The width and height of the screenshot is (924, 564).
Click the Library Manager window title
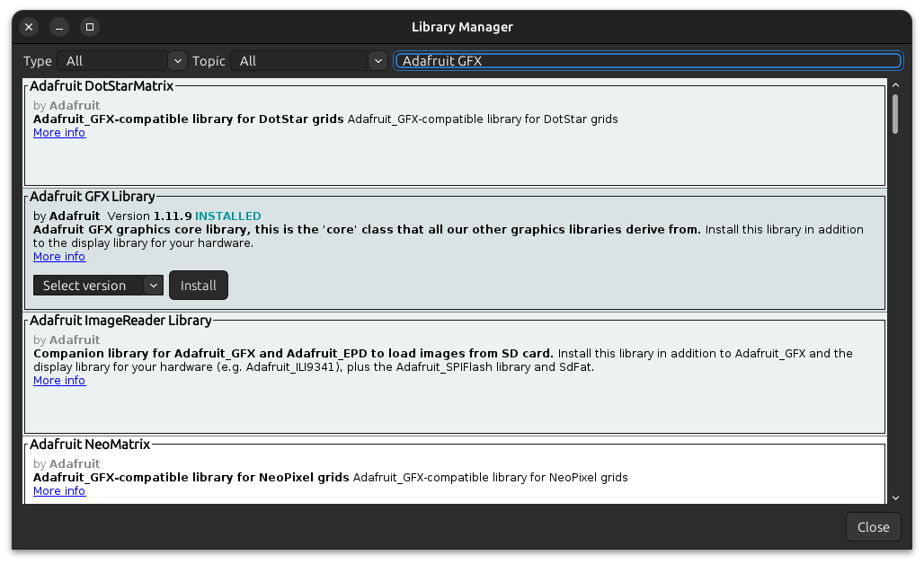pos(462,27)
